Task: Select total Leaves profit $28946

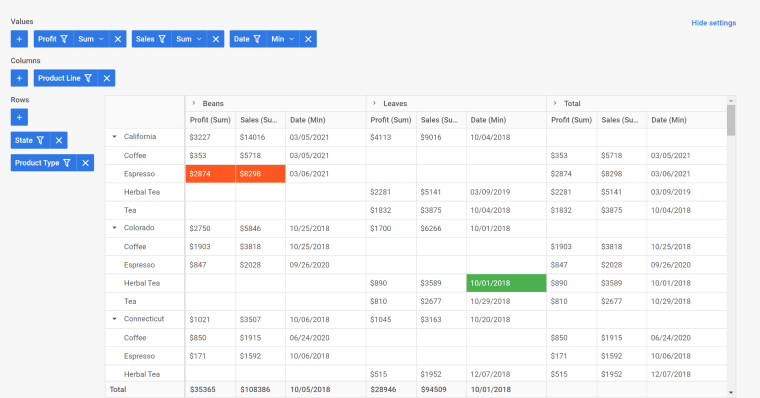Action: (391, 389)
